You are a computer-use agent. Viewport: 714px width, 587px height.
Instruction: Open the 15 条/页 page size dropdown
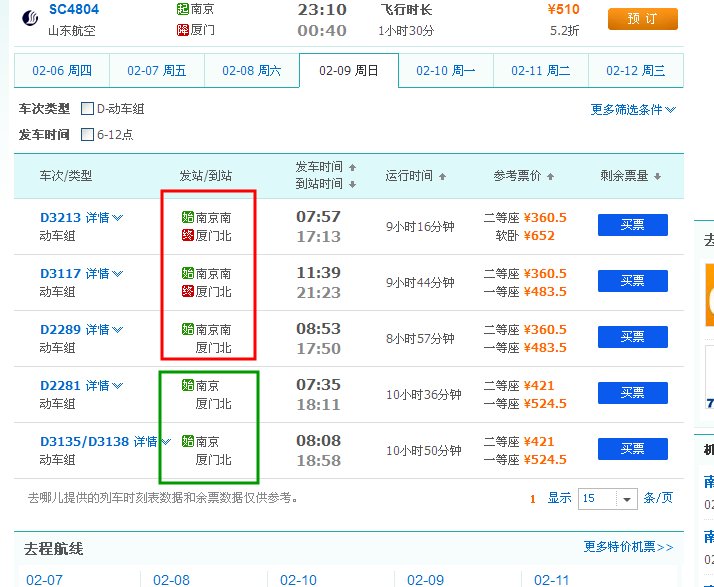pos(607,499)
